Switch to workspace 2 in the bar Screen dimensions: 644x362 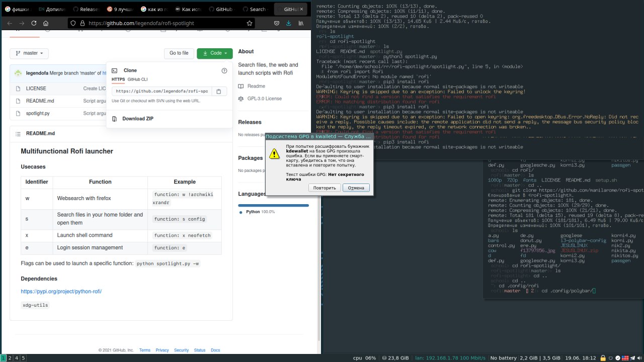pyautogui.click(x=10, y=358)
